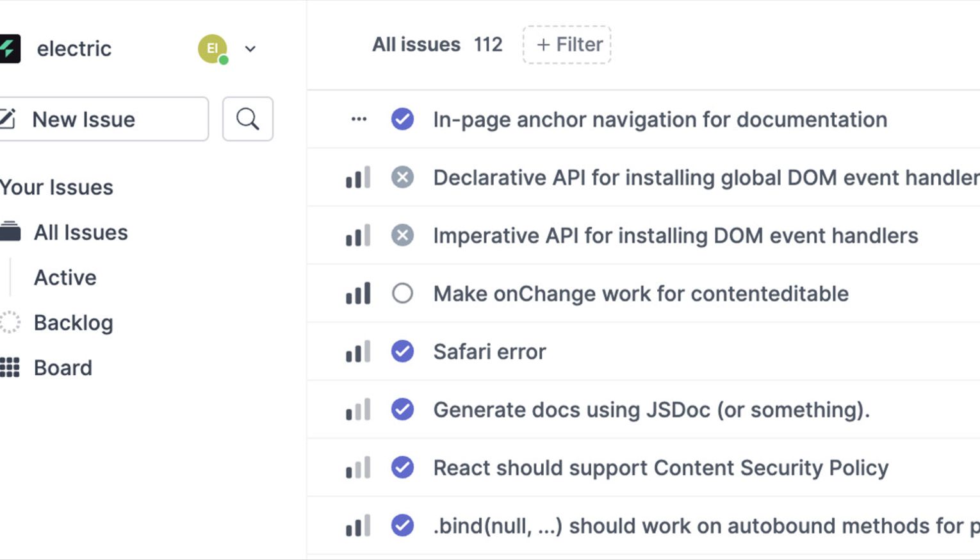Open the priority icon for Safari error
980x560 pixels.
pyautogui.click(x=358, y=352)
